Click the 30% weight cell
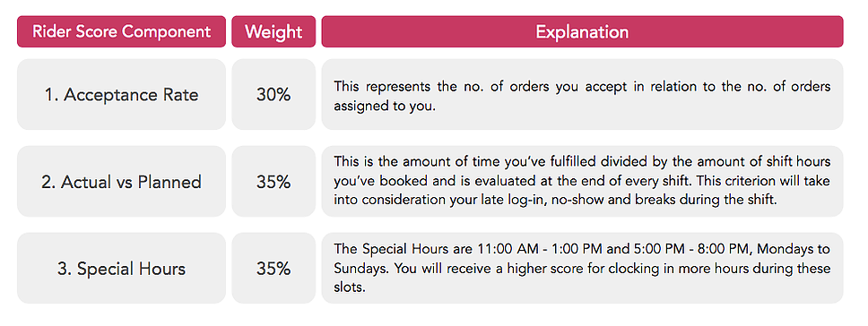This screenshot has height=326, width=868. [x=273, y=94]
